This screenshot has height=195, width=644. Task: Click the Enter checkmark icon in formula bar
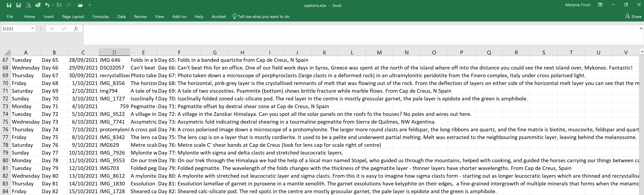pos(64,28)
